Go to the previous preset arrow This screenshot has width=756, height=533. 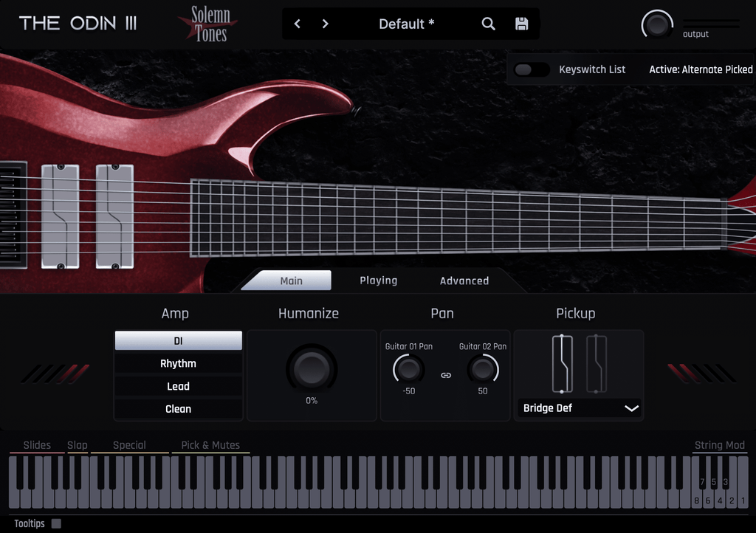point(297,24)
